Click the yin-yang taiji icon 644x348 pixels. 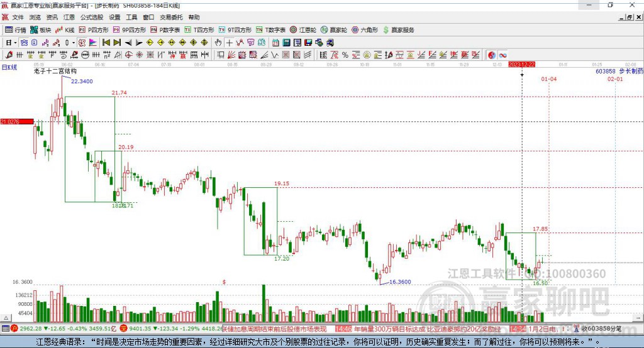492,55
